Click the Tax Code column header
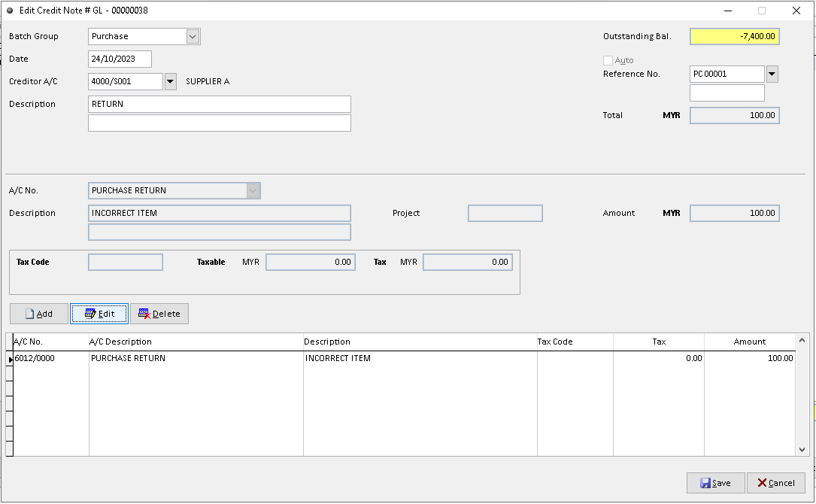The height and width of the screenshot is (504, 816). pos(575,342)
